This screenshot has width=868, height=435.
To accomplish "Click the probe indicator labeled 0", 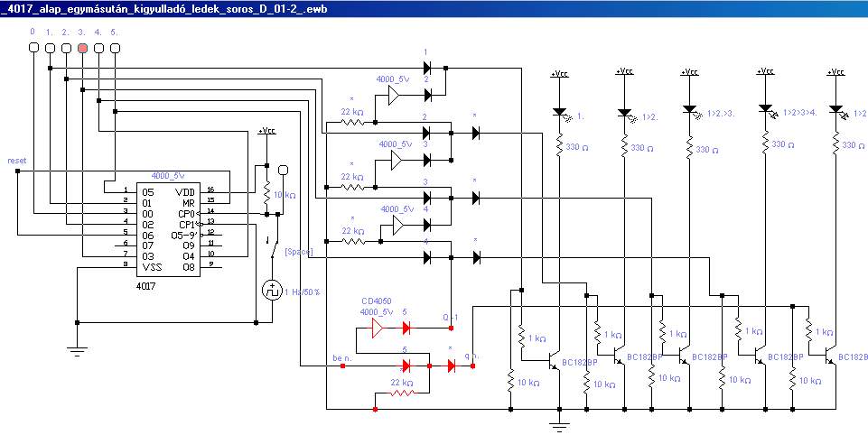I will (33, 48).
